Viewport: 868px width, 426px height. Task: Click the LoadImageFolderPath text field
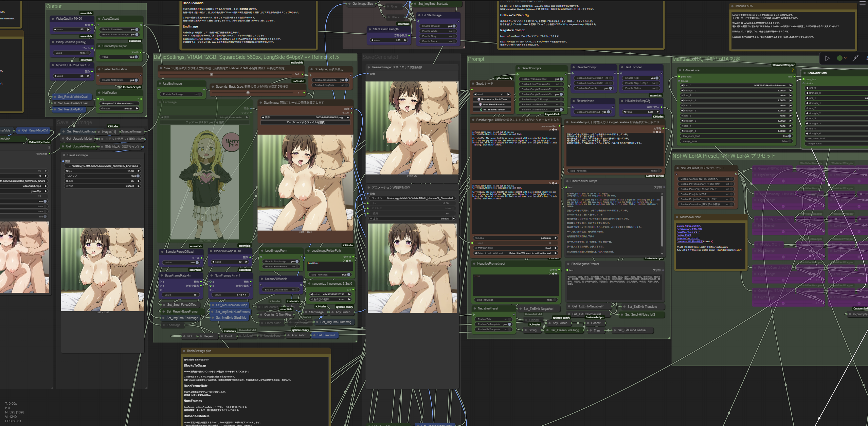pyautogui.click(x=330, y=266)
